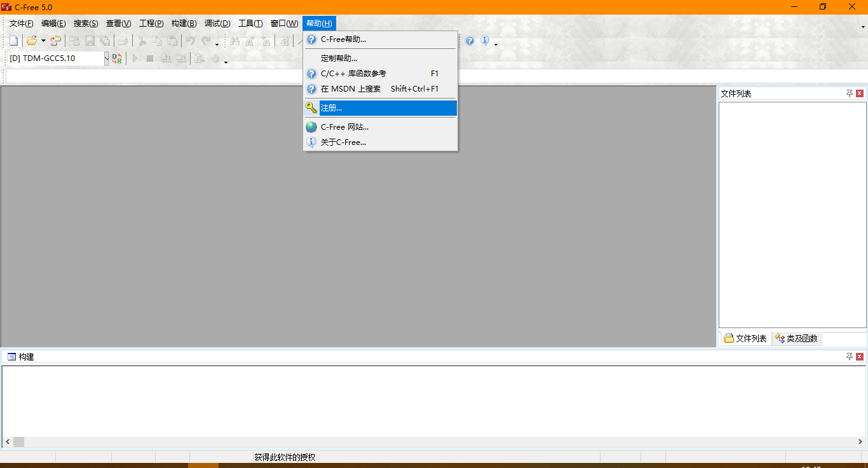Click the New File toolbar icon
868x468 pixels.
coord(14,41)
